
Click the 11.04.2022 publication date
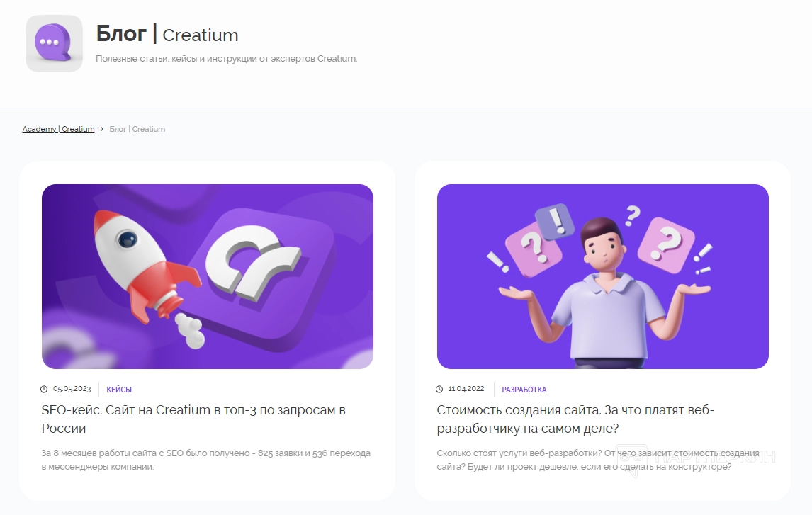click(x=466, y=389)
